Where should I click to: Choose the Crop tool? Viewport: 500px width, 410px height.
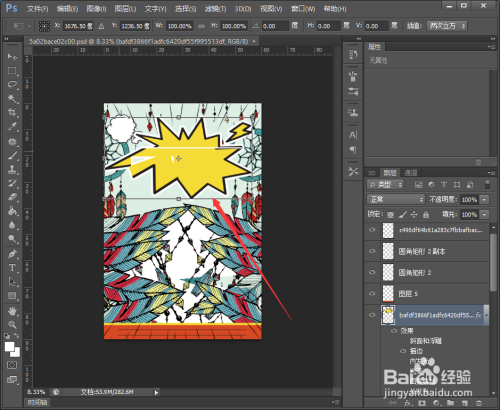[12, 112]
